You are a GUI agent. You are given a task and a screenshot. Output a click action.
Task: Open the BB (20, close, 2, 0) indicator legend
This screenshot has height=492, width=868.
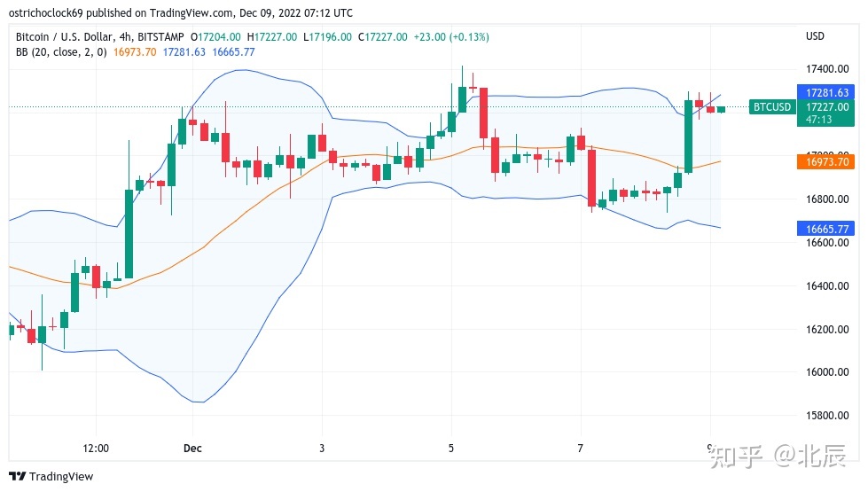click(x=61, y=52)
